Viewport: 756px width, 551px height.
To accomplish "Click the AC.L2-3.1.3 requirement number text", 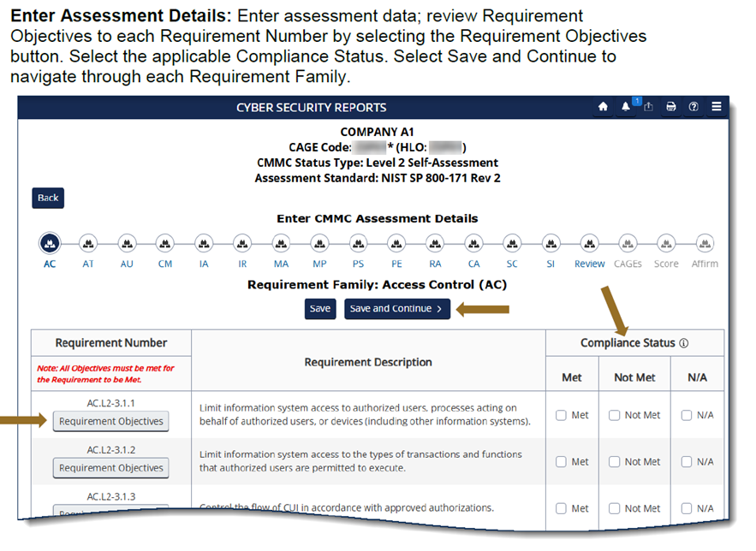I will pos(111,496).
